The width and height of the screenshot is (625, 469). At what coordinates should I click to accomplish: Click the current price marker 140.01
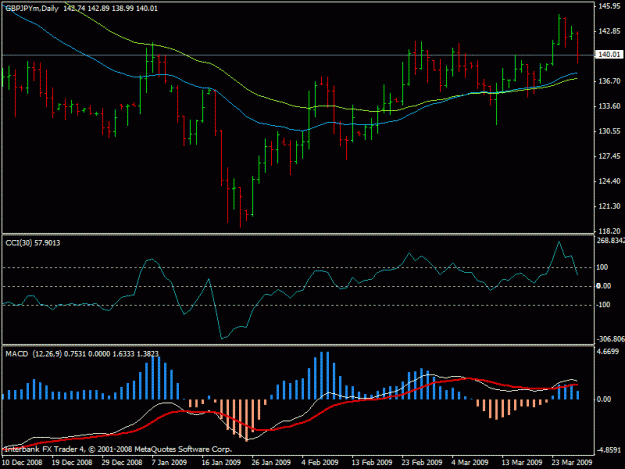[x=608, y=55]
